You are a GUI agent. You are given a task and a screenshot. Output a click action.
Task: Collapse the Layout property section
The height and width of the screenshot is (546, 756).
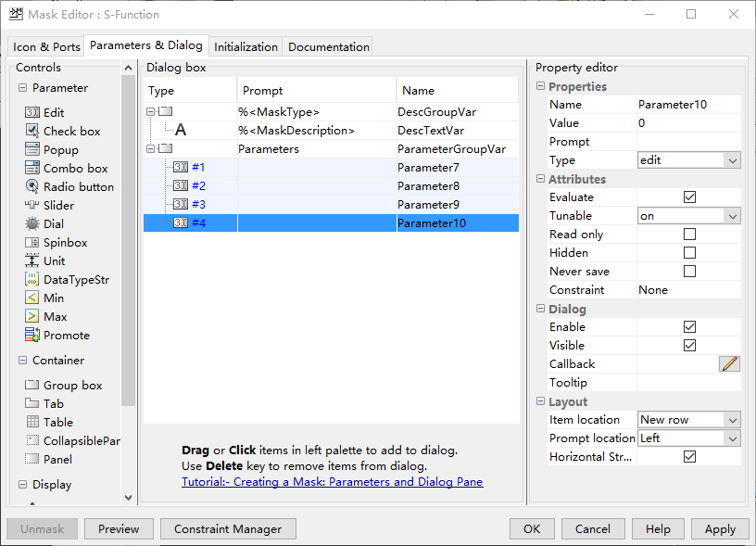click(x=540, y=400)
